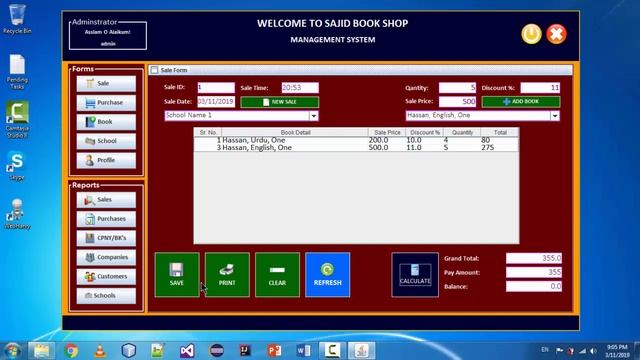Open the Companies report
The image size is (640, 360).
106,257
